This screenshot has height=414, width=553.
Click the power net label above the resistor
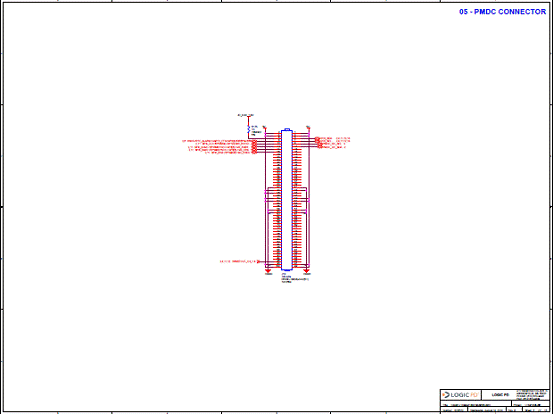[x=246, y=115]
